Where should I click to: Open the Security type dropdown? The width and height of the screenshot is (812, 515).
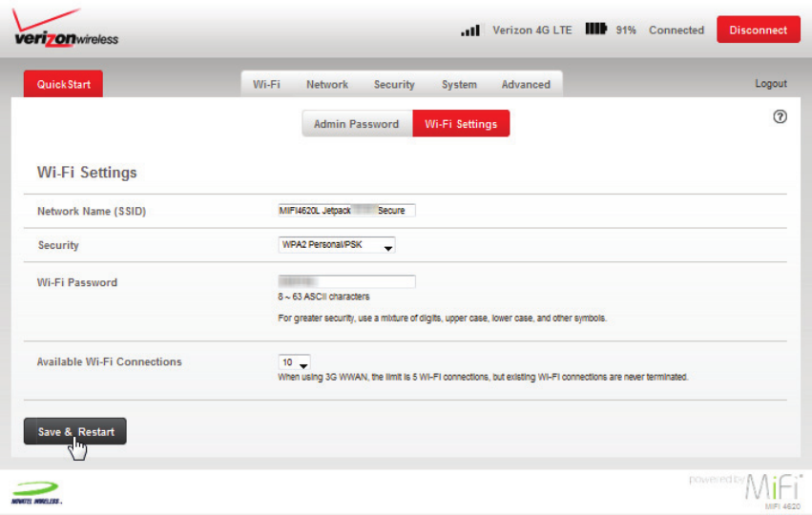337,245
